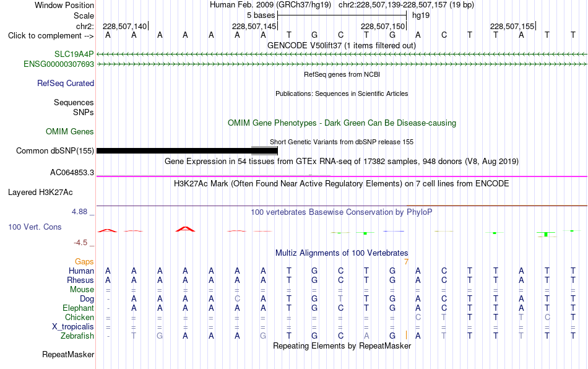Open the RepeatMasker track label
This screenshot has width=588, height=369.
click(x=68, y=354)
